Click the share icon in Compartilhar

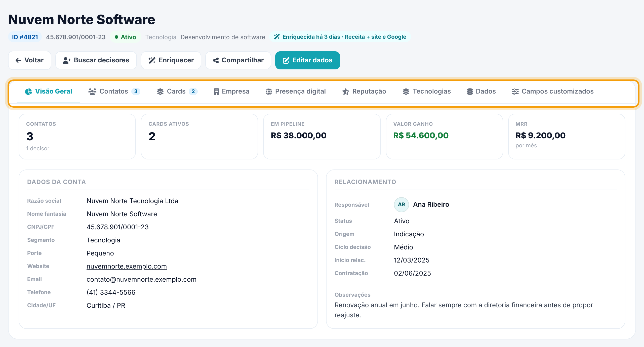pyautogui.click(x=216, y=60)
